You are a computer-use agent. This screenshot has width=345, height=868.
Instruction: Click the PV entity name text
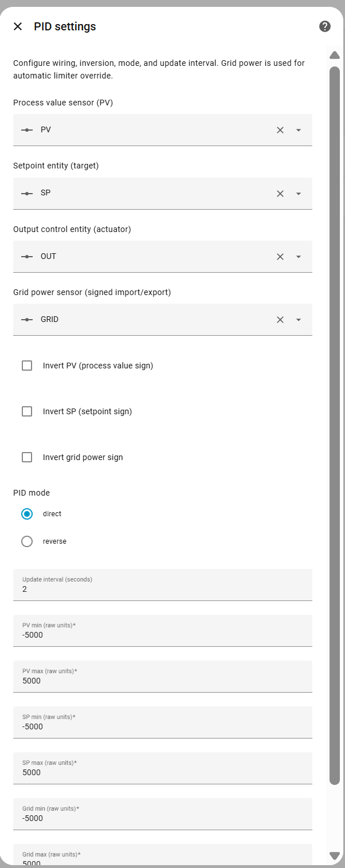[46, 130]
